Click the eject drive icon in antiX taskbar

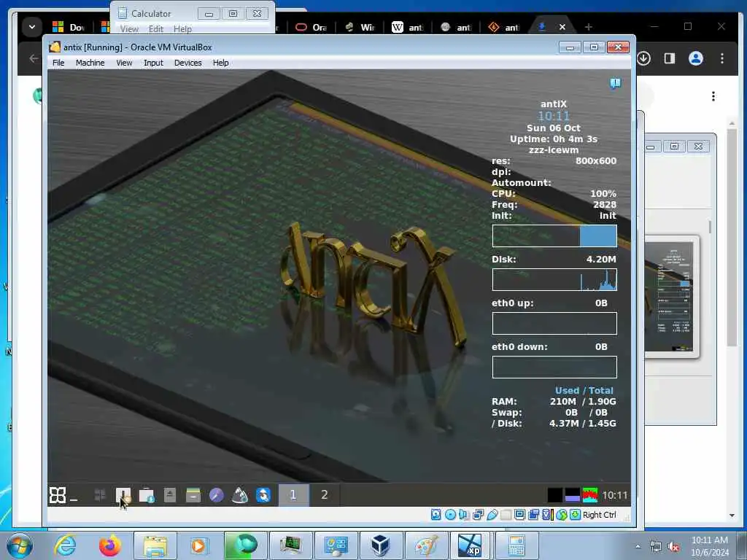point(169,495)
